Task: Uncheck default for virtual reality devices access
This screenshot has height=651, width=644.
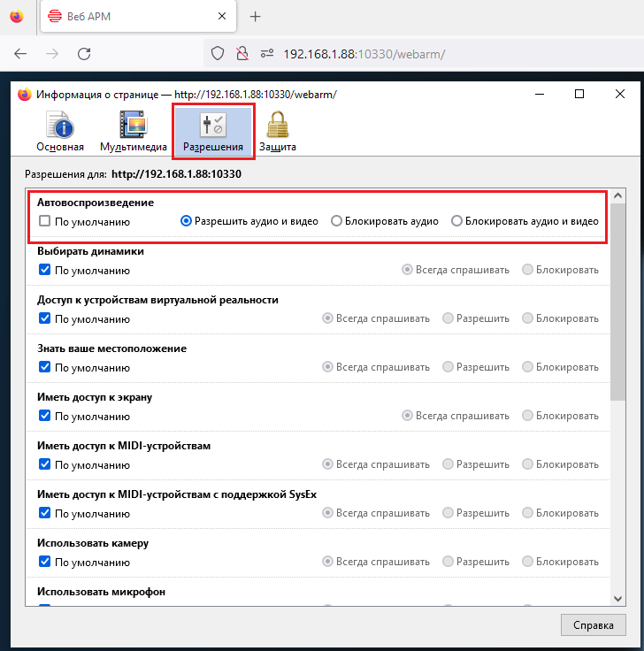Action: coord(44,318)
